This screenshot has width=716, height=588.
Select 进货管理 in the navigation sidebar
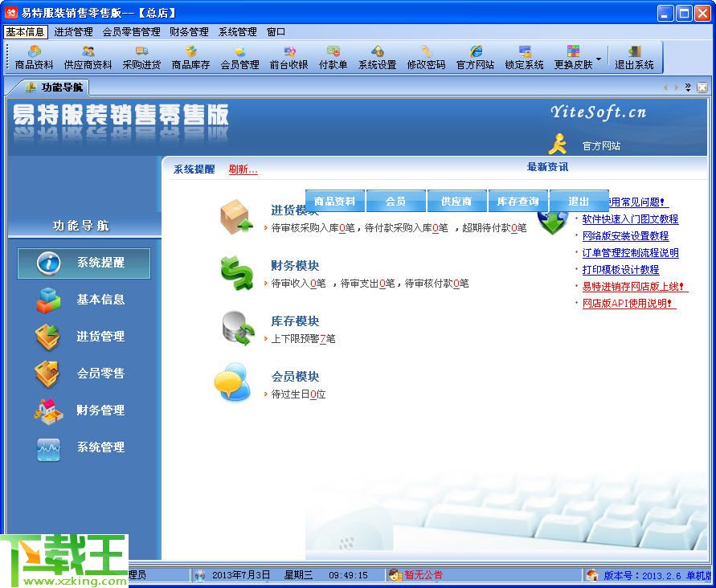pyautogui.click(x=80, y=337)
